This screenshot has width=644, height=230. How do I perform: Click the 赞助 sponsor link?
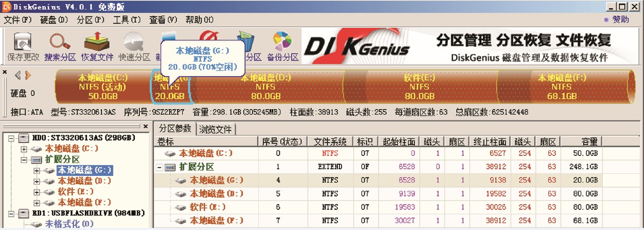click(x=620, y=20)
